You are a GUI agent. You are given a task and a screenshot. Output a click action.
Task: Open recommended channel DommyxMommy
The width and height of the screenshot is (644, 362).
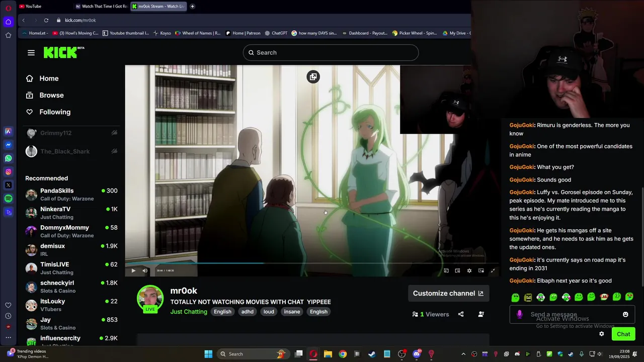click(71, 231)
